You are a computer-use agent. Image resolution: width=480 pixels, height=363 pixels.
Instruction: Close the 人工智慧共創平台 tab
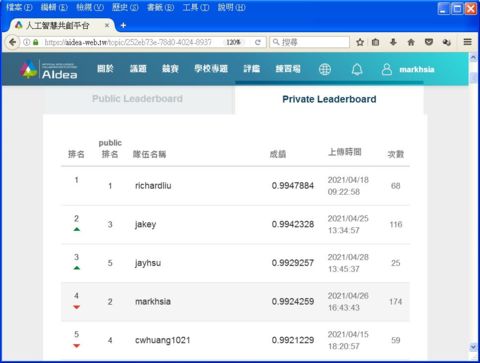(107, 25)
